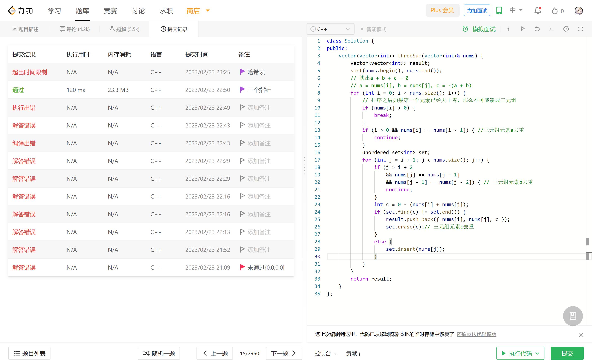This screenshot has width=592, height=364.
Task: Open the 题库 menu
Action: [x=83, y=11]
